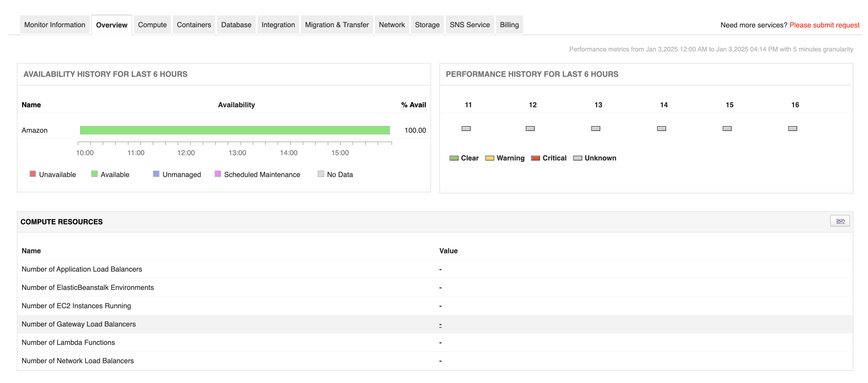The height and width of the screenshot is (383, 868).
Task: Click the hour 13 performance status icon
Action: [x=596, y=129]
